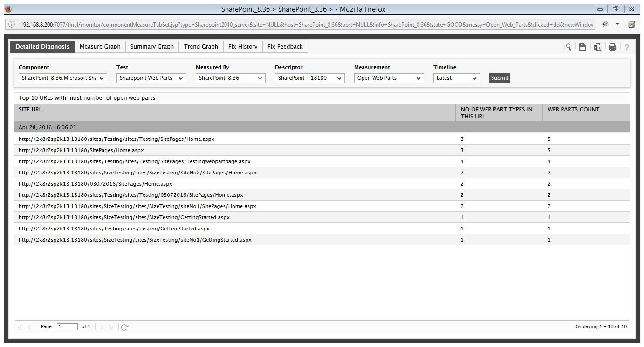
Task: Select Testing/Testing/GettingStarted.aspx row
Action: [322, 229]
